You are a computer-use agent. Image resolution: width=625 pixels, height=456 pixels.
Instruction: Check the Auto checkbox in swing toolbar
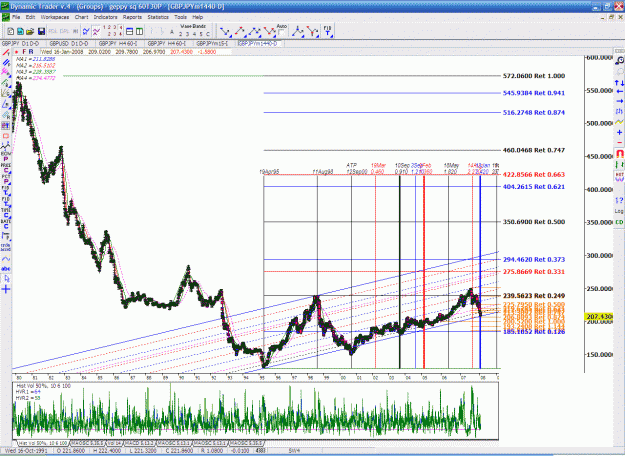click(x=282, y=33)
